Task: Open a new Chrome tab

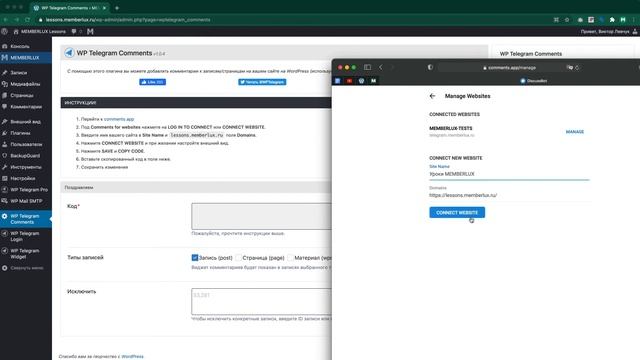Action: 117,8
